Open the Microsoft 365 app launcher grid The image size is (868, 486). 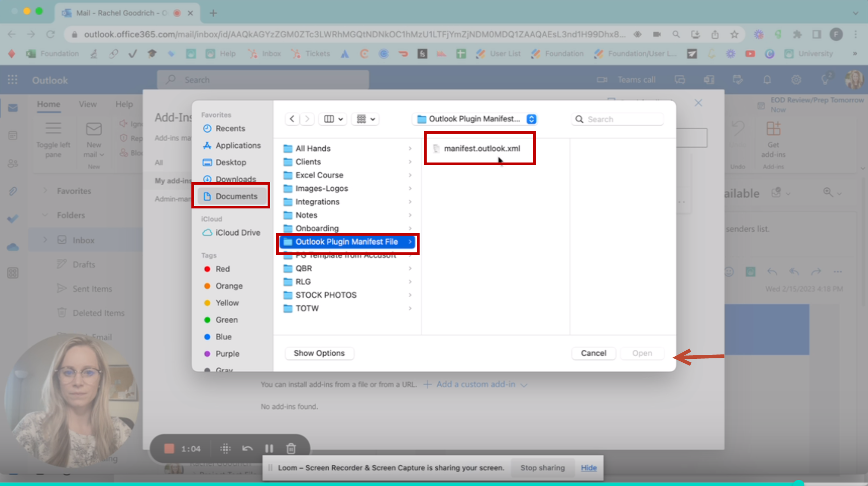click(13, 79)
